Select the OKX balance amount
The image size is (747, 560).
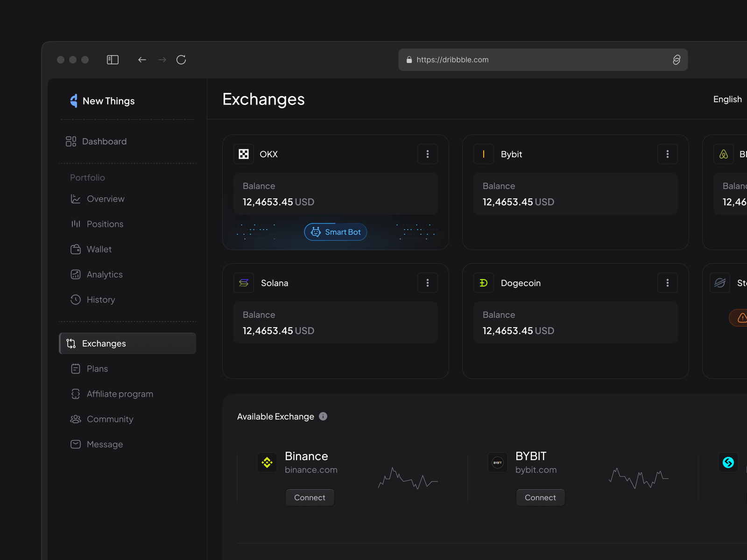pos(278,202)
